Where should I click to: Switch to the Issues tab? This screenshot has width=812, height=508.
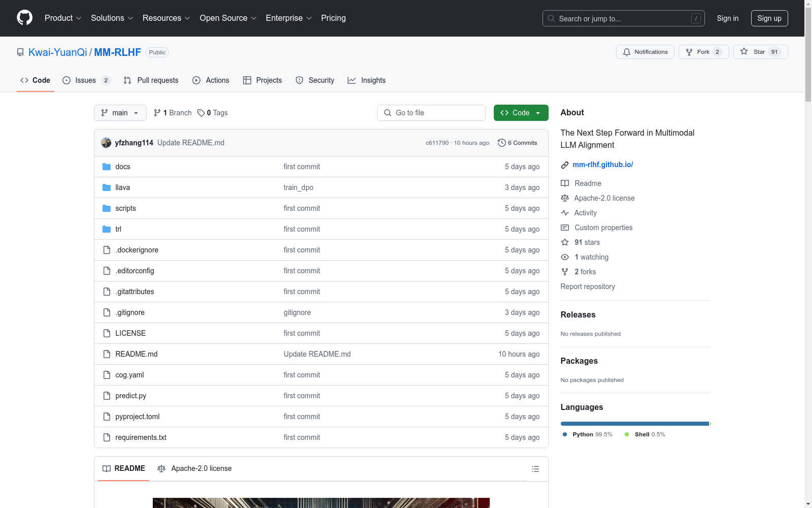click(x=85, y=80)
